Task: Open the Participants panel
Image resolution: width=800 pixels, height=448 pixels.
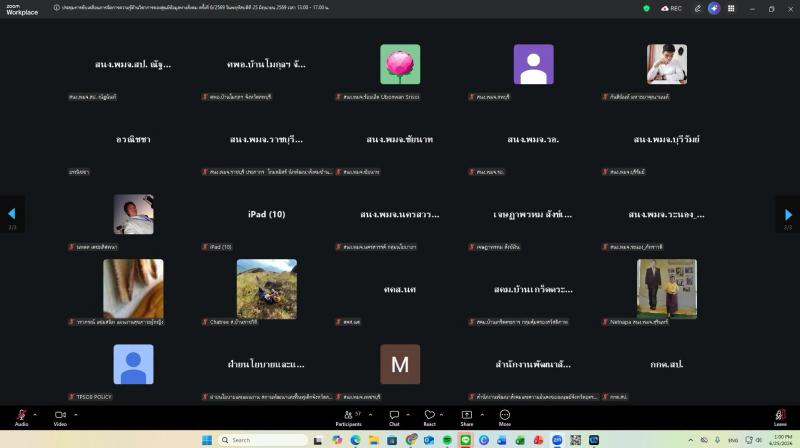Action: [349, 417]
